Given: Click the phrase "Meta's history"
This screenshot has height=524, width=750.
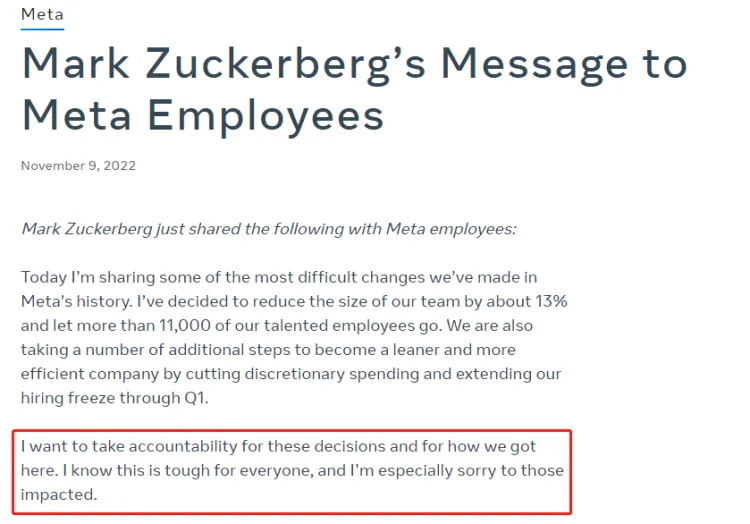Looking at the screenshot, I should coord(81,301).
